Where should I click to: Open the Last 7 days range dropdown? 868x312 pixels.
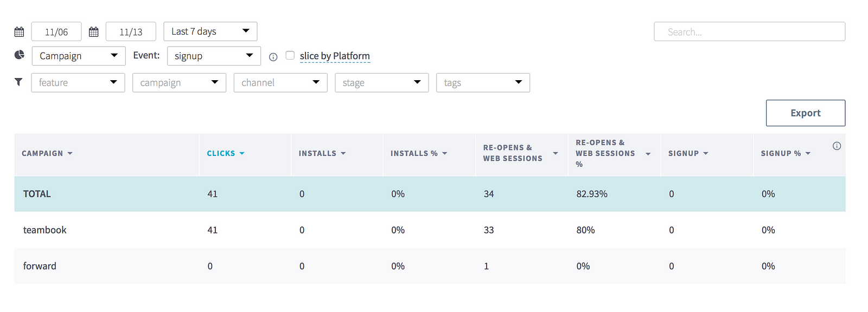210,31
